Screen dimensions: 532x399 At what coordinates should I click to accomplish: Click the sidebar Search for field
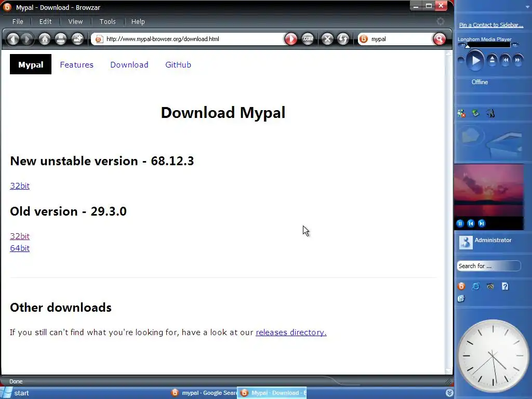pyautogui.click(x=488, y=266)
